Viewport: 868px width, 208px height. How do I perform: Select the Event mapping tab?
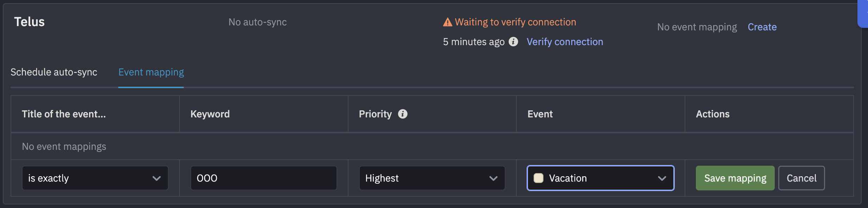151,72
